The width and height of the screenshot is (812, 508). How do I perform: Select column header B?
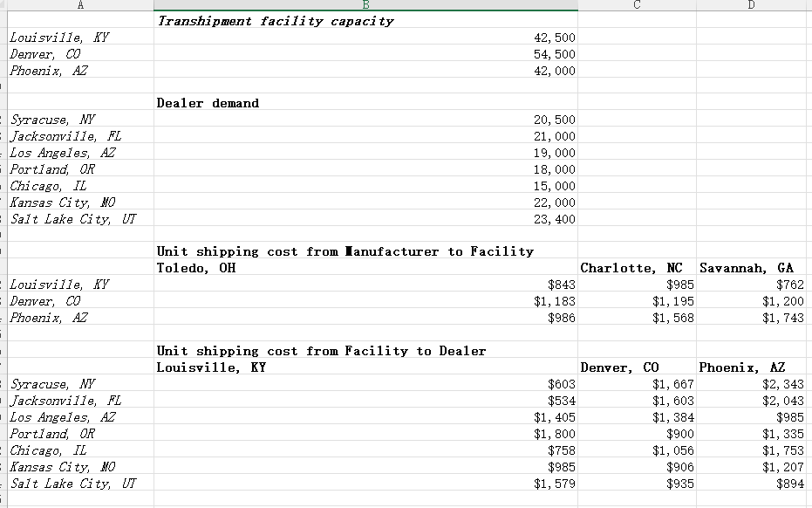point(365,5)
